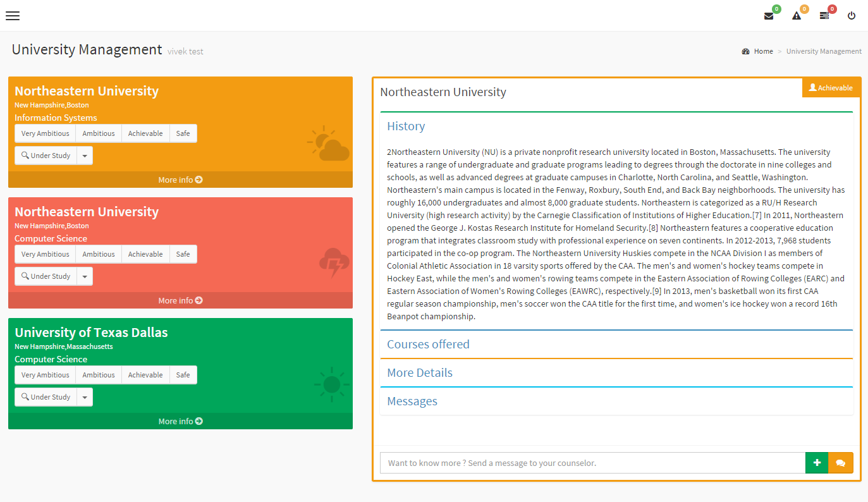The width and height of the screenshot is (868, 502).
Task: Open Under Study dropdown caret on Texas Dallas card
Action: click(x=85, y=397)
